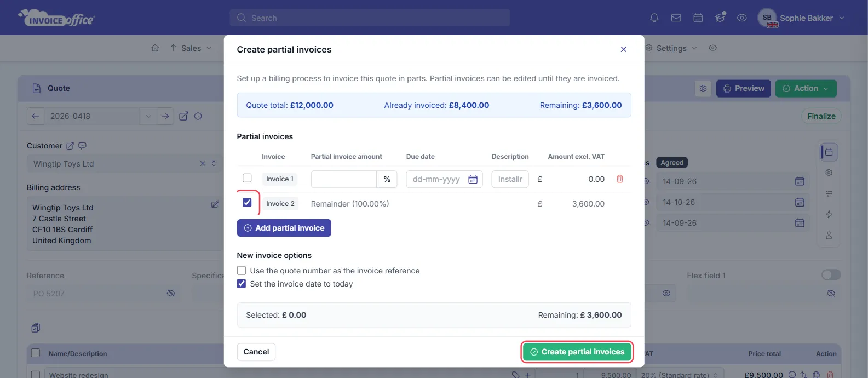Screen dimensions: 868x378
Task: Open the Settings menu dropdown
Action: click(x=671, y=48)
